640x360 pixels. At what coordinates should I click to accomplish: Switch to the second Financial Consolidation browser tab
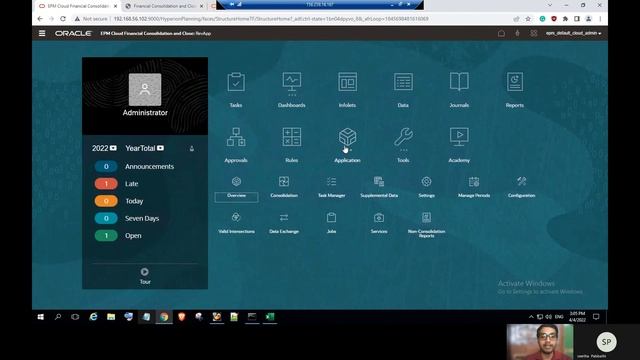click(164, 6)
